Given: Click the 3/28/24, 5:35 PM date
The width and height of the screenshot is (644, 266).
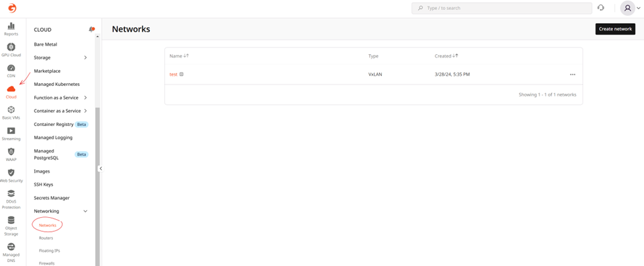Looking at the screenshot, I should click(452, 75).
